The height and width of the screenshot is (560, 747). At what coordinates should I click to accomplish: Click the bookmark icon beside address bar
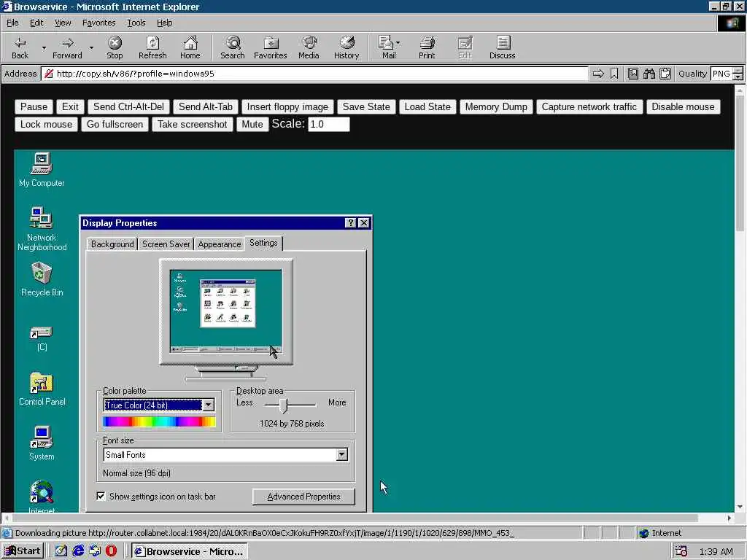(614, 74)
